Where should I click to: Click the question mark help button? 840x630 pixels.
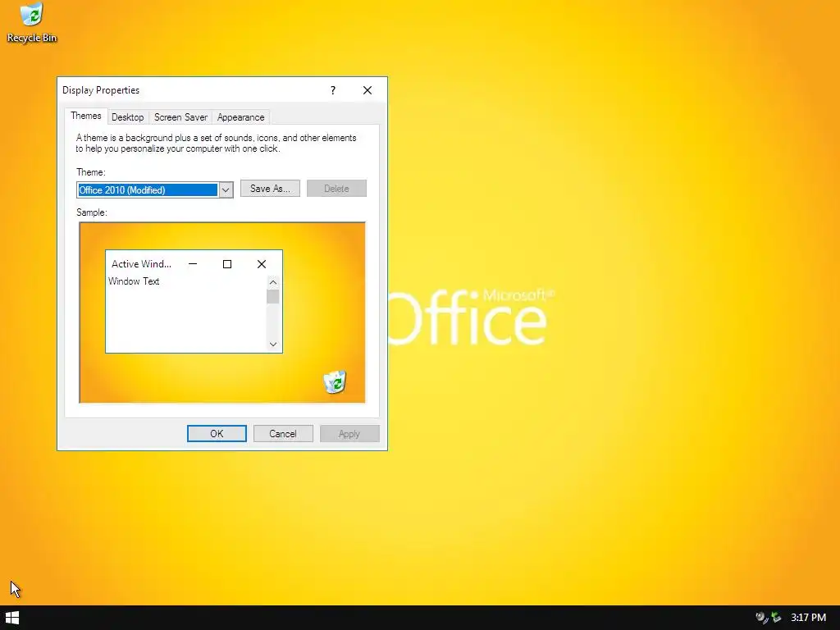pos(333,90)
